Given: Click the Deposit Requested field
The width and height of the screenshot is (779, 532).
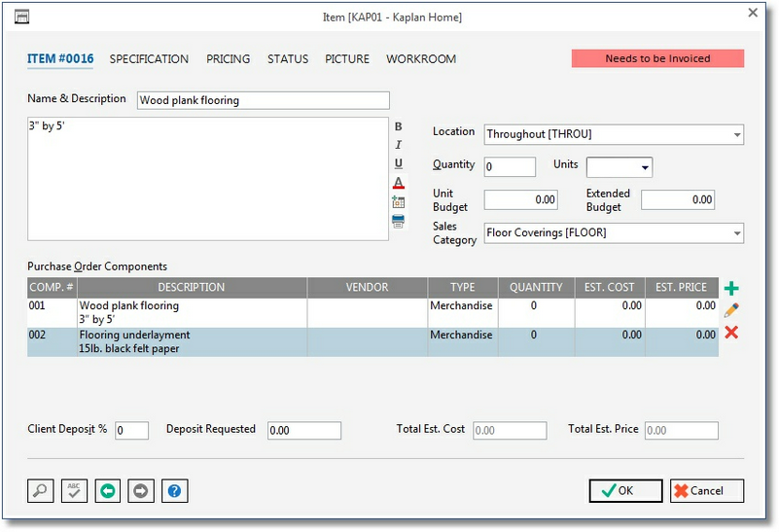Looking at the screenshot, I should pos(304,430).
